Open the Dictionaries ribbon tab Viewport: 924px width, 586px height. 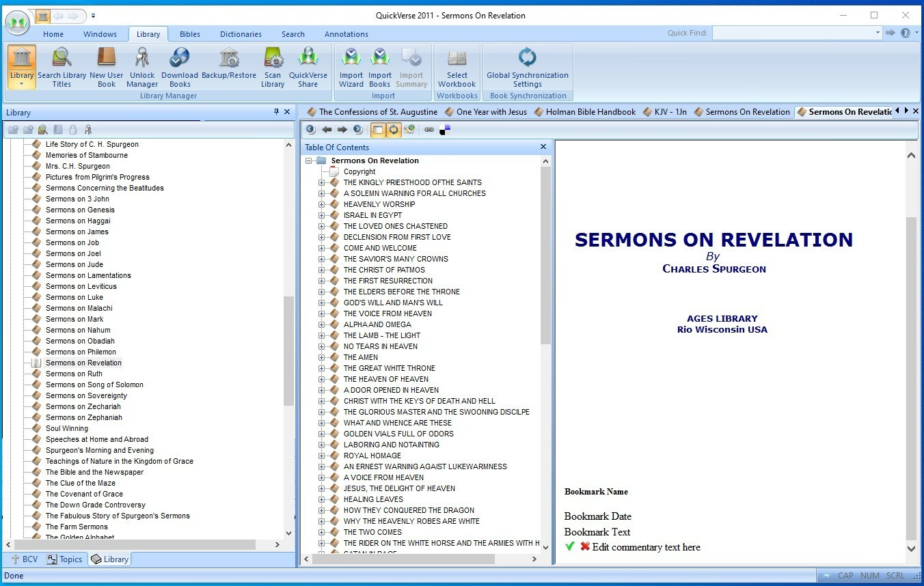tap(241, 34)
